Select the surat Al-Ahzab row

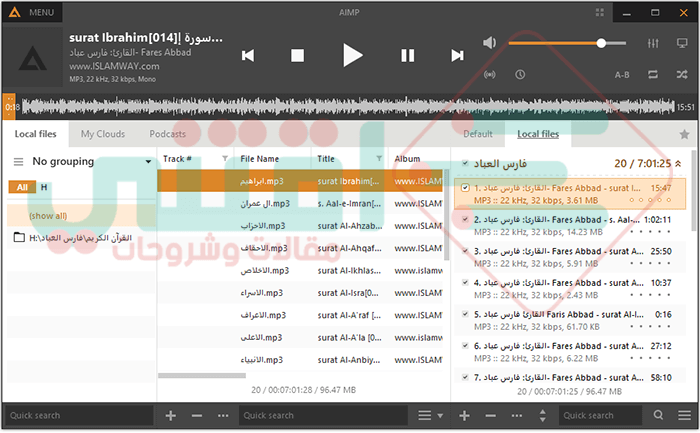tap(300, 226)
